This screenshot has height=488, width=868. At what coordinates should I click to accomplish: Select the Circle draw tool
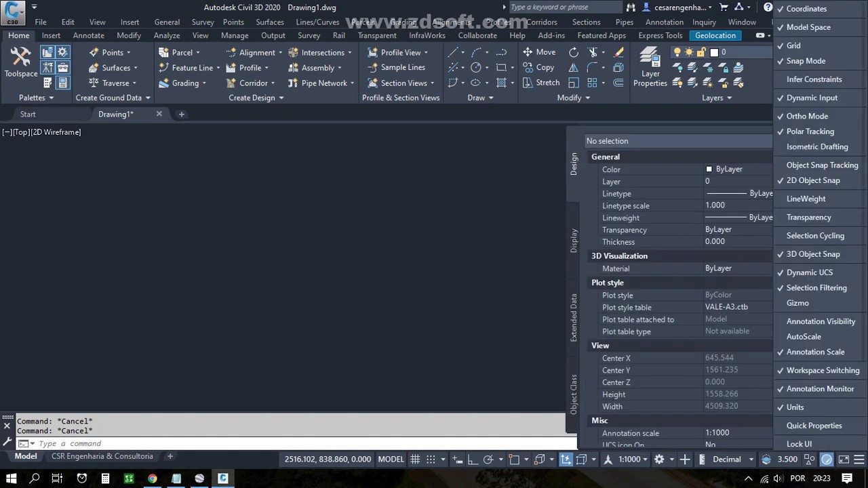476,67
